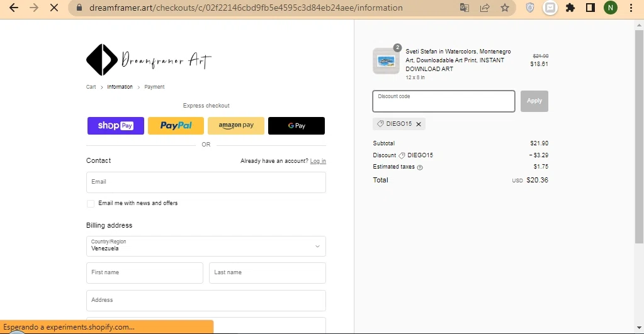The height and width of the screenshot is (334, 644).
Task: Go to Cart breadcrumb
Action: pos(91,87)
